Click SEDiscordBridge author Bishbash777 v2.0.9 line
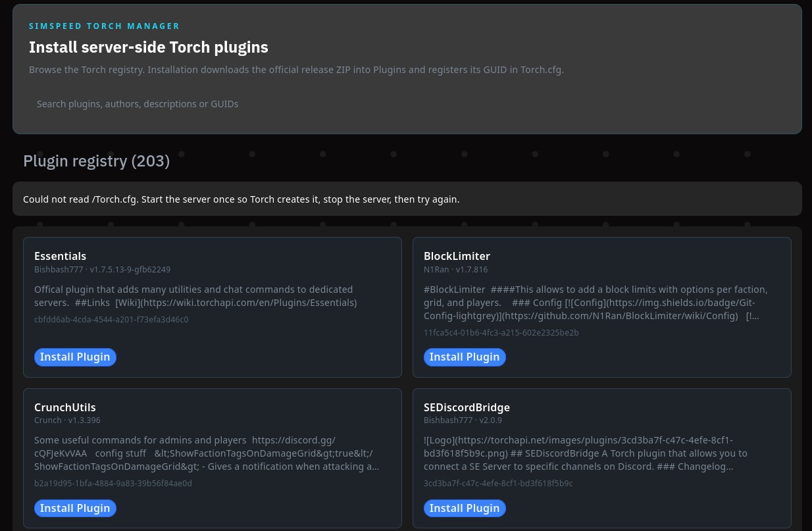Viewport: 812px width, 531px height. (x=463, y=420)
